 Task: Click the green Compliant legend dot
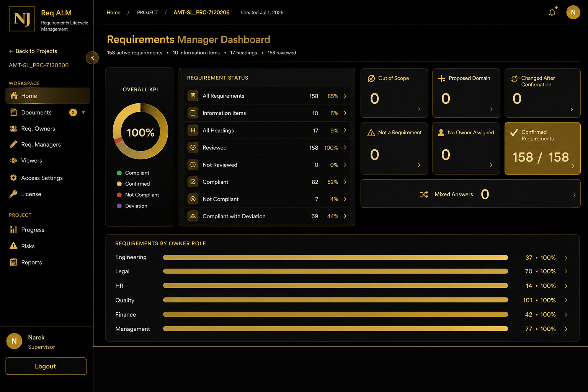point(119,173)
